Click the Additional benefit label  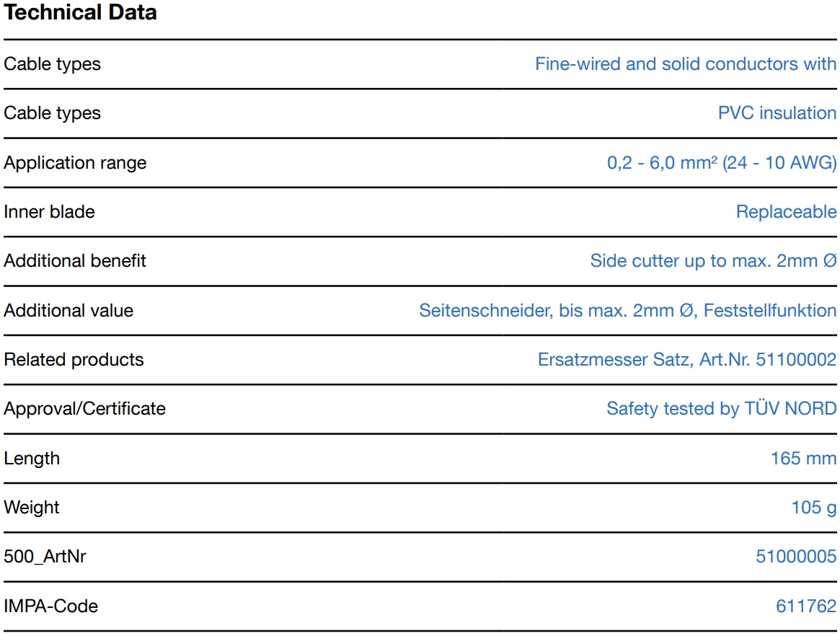click(75, 261)
